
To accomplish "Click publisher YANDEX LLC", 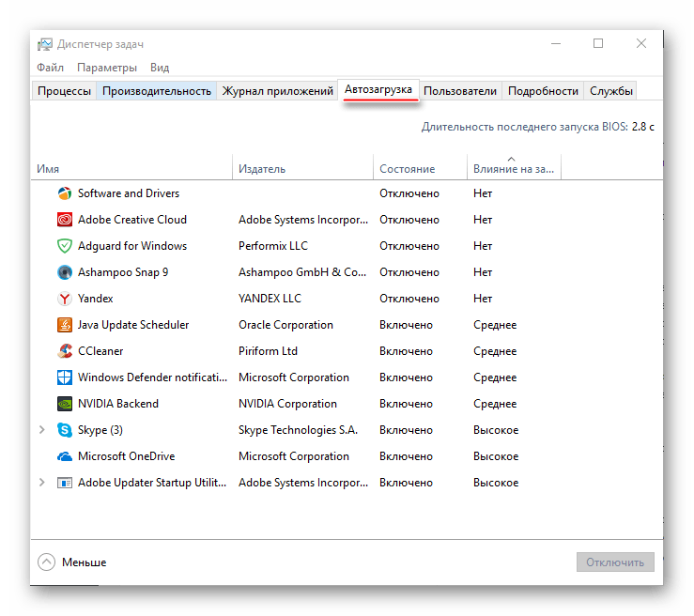I will pos(270,299).
